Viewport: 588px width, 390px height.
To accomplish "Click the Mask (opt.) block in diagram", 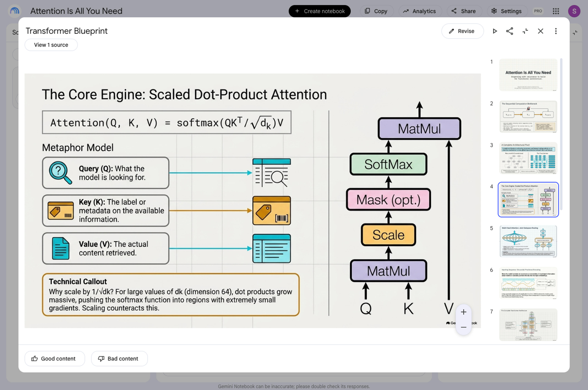I will [x=388, y=199].
